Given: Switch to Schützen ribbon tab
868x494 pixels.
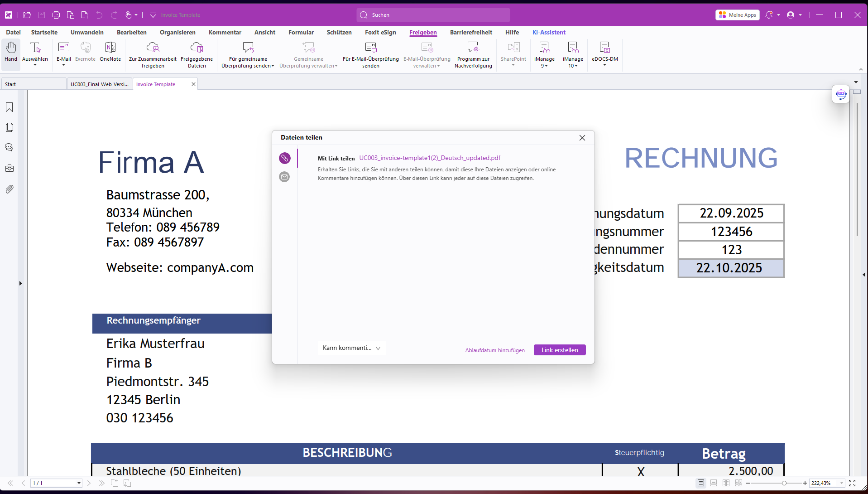Looking at the screenshot, I should click(x=339, y=32).
